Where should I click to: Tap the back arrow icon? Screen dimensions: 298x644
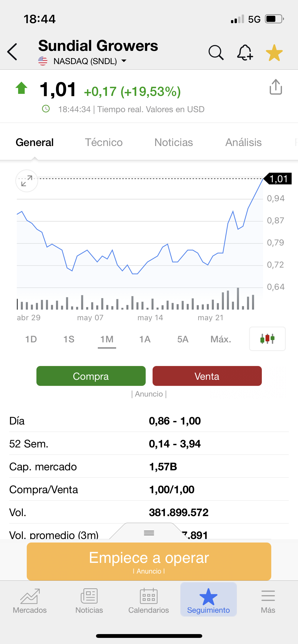click(x=12, y=52)
